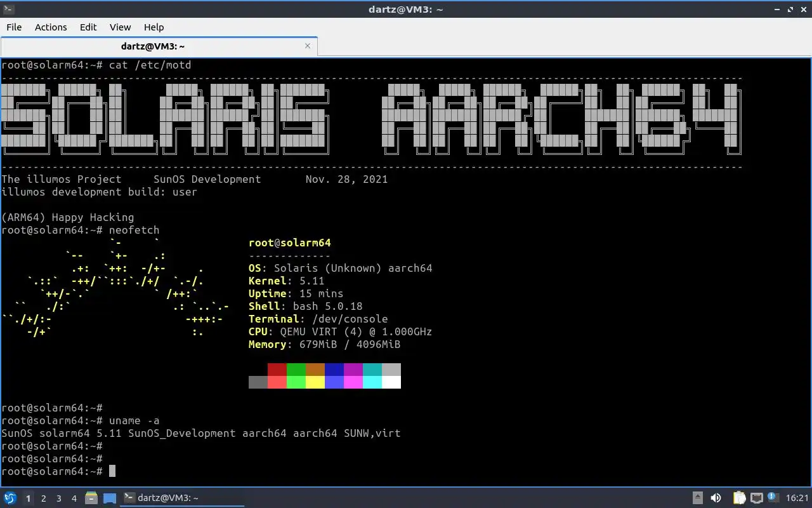The width and height of the screenshot is (812, 508).
Task: Click 'illumos development build: user' line
Action: tap(99, 192)
